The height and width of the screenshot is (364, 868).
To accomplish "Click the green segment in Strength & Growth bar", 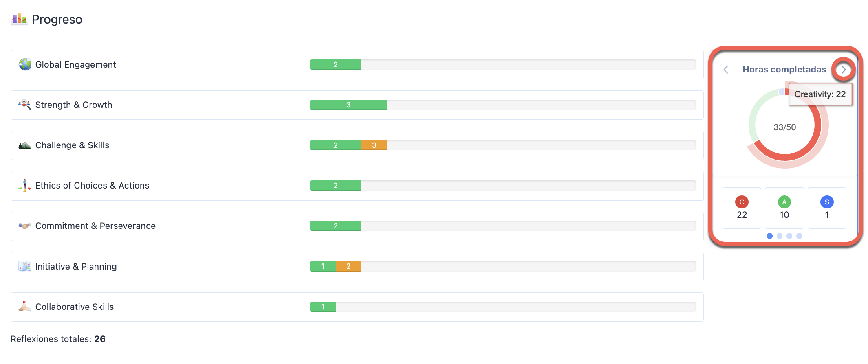I will pos(348,105).
